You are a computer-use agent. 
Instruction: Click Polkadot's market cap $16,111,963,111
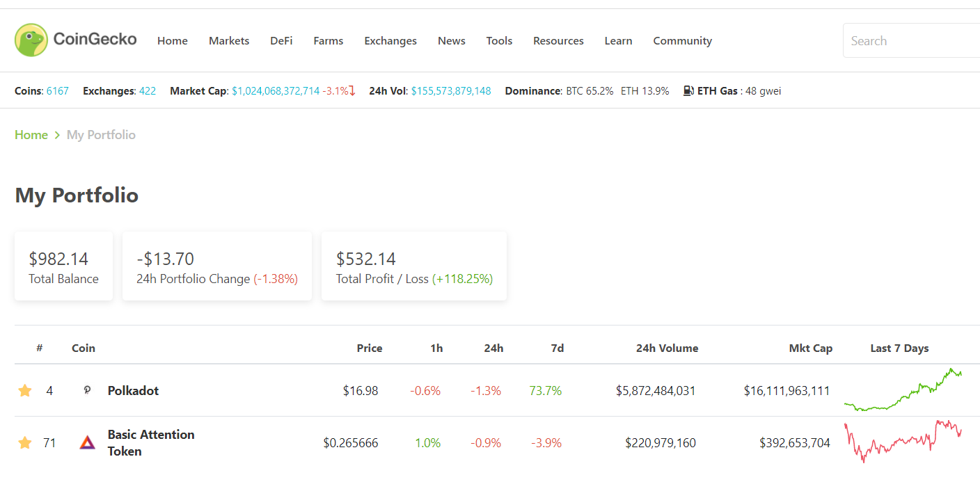(x=787, y=391)
